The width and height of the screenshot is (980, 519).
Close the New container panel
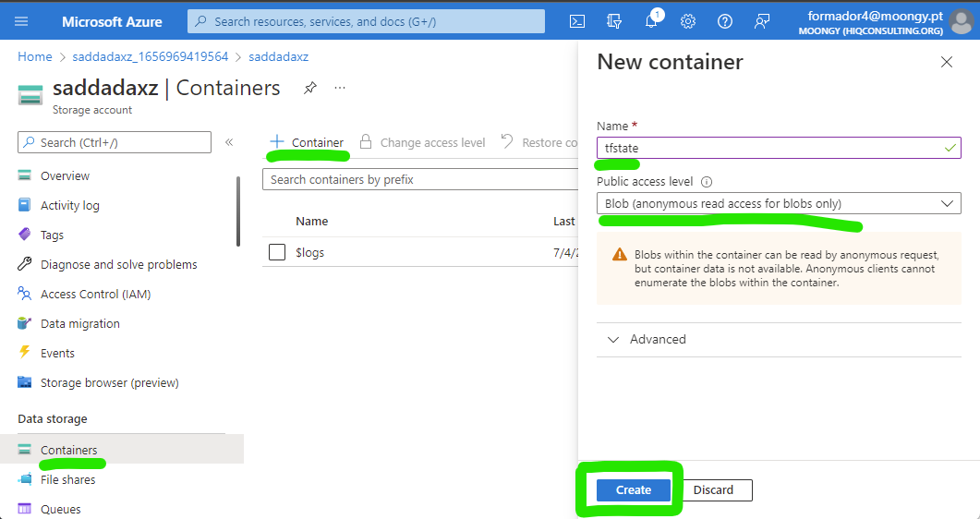[x=946, y=62]
